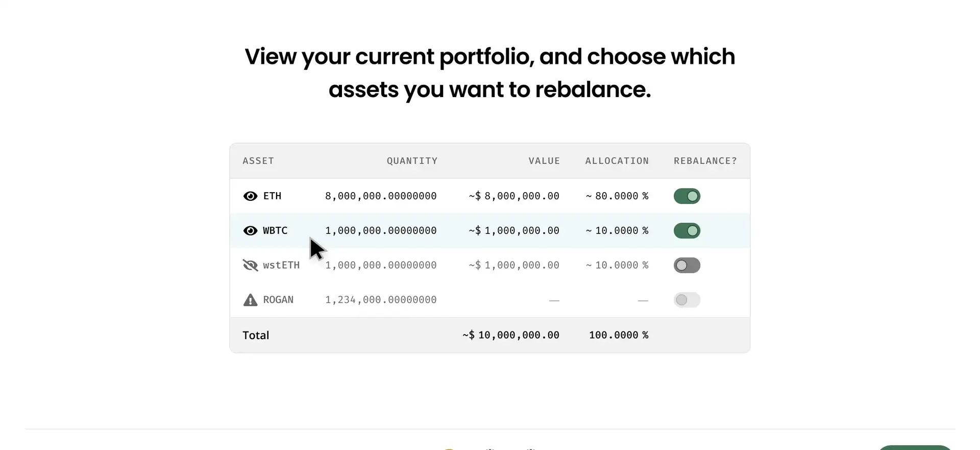Click the VALUE column header
This screenshot has height=450, width=980.
tap(544, 161)
